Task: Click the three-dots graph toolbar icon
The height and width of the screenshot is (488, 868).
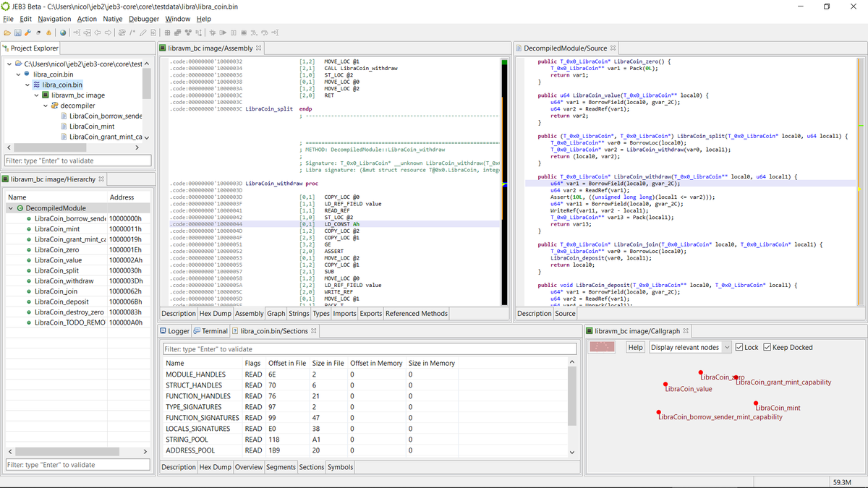Action: coord(188,33)
